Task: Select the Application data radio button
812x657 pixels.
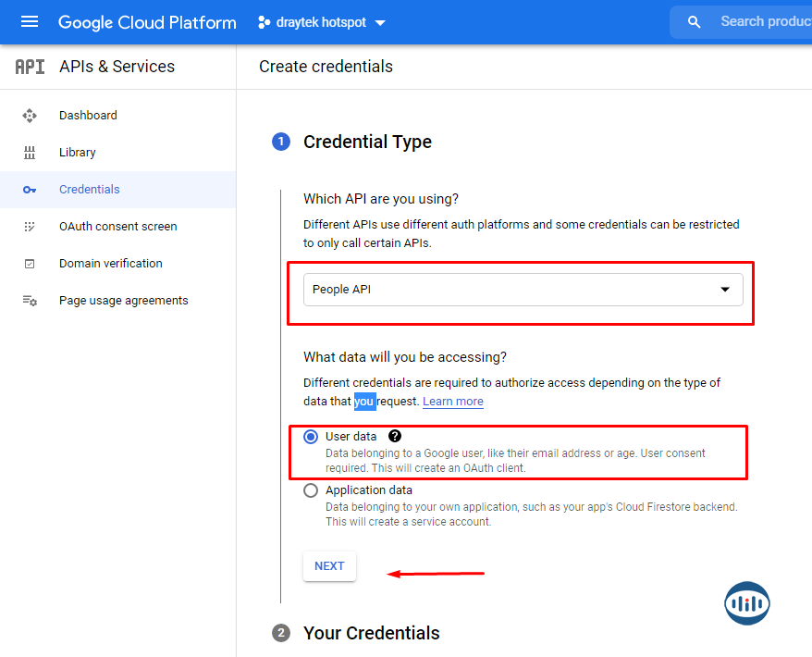Action: coord(311,490)
